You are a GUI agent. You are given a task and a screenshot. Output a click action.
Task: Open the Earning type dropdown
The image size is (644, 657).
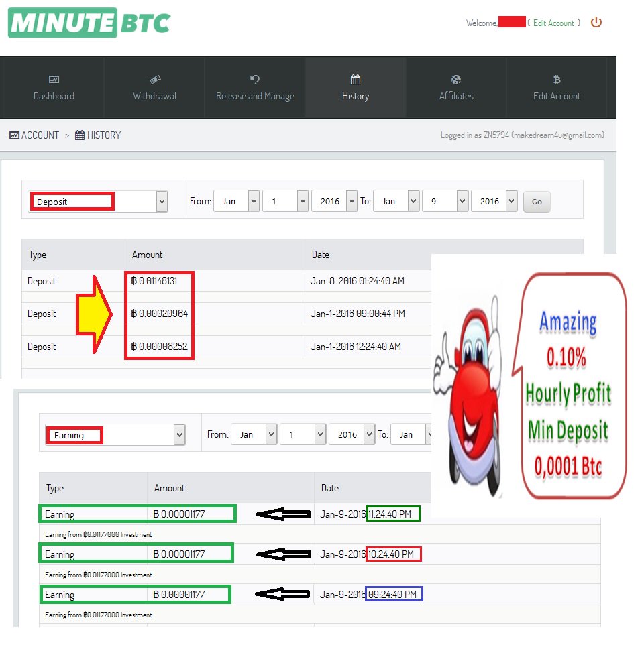coord(115,435)
